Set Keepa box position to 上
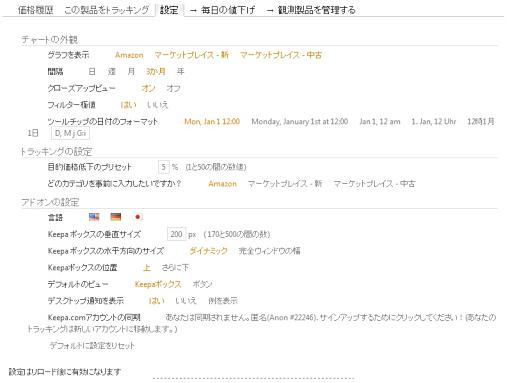This screenshot has height=383, width=510. click(x=147, y=267)
